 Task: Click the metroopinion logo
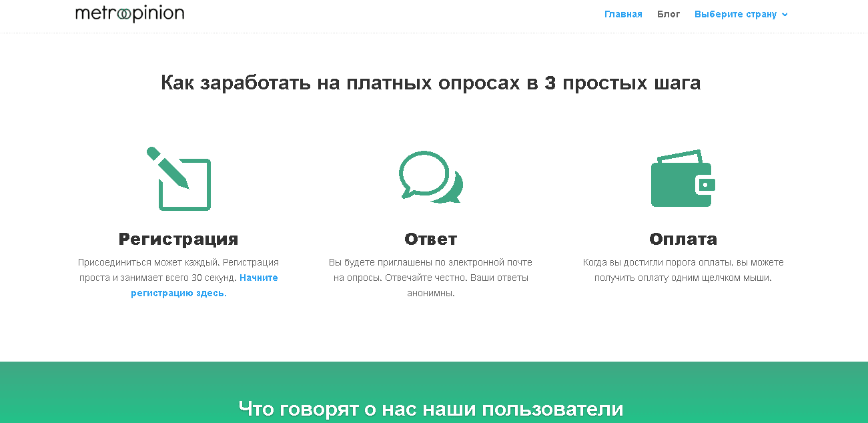tap(129, 13)
